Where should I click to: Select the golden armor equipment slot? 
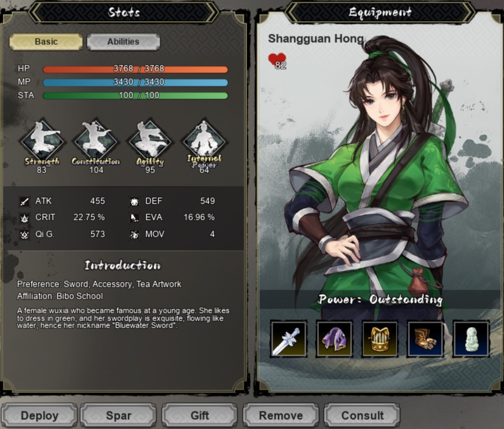point(380,339)
